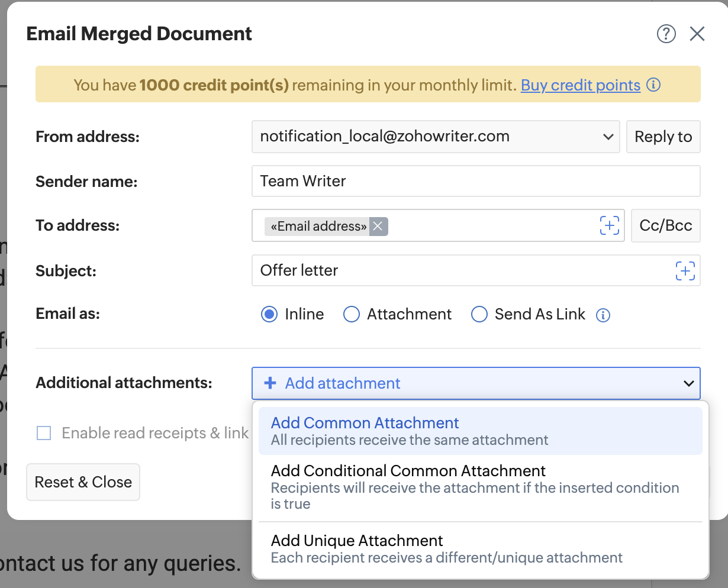The image size is (728, 588).
Task: Click the Buy credit points link
Action: [x=580, y=85]
